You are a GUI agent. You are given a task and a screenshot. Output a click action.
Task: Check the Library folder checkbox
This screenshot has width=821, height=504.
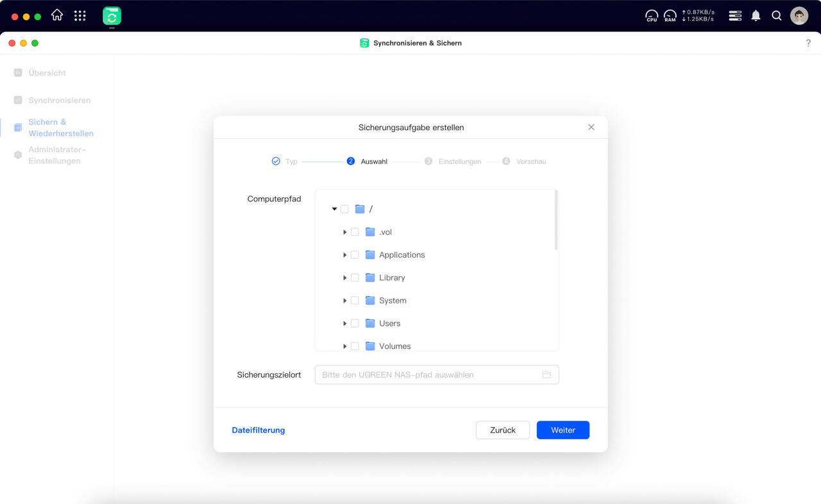click(355, 278)
